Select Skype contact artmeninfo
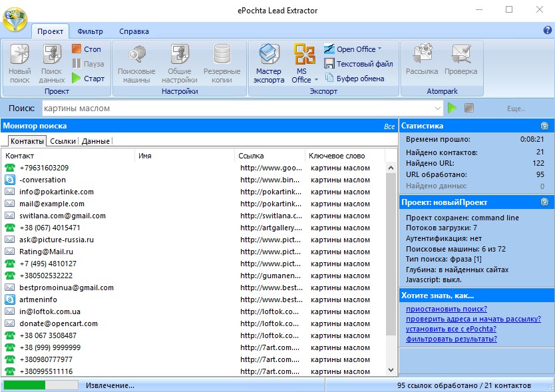The image size is (555, 392). click(193, 299)
